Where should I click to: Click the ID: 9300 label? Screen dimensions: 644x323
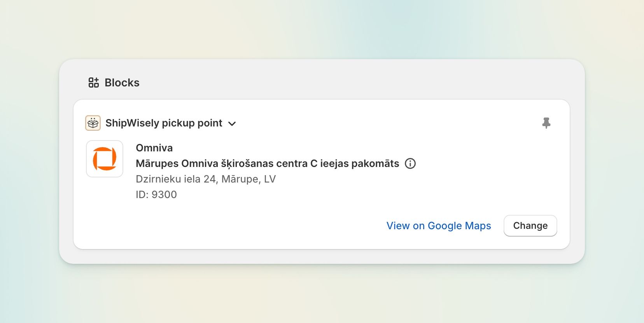tap(156, 195)
